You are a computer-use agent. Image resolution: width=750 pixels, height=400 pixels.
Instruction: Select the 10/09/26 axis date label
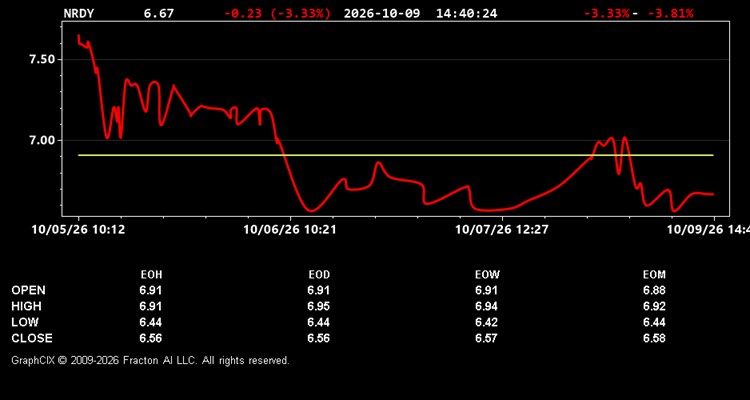coord(708,230)
